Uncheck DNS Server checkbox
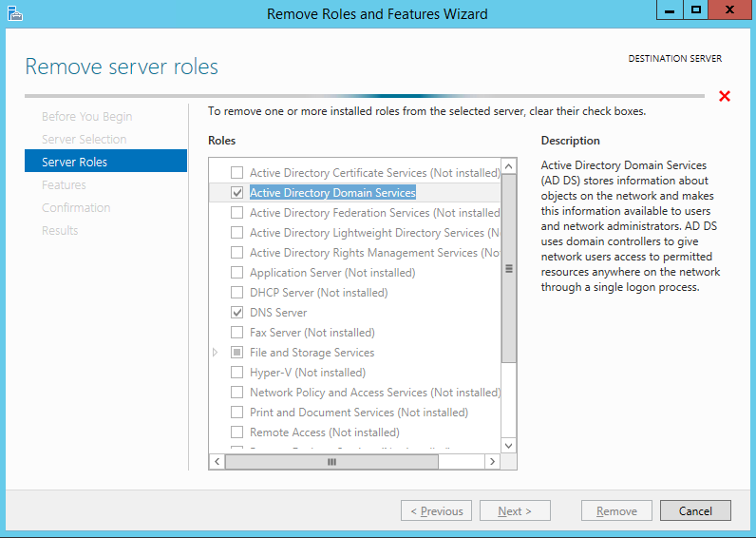Image resolution: width=756 pixels, height=538 pixels. click(236, 312)
